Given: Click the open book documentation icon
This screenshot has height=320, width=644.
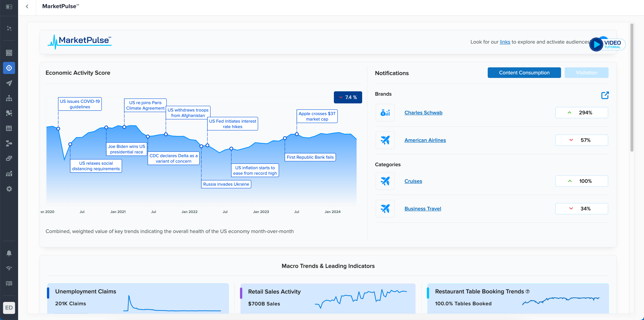Looking at the screenshot, I should click(9, 283).
